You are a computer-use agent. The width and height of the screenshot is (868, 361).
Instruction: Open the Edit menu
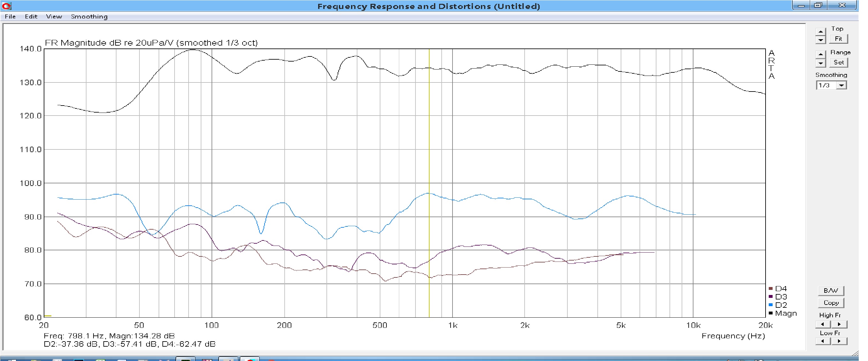point(31,17)
